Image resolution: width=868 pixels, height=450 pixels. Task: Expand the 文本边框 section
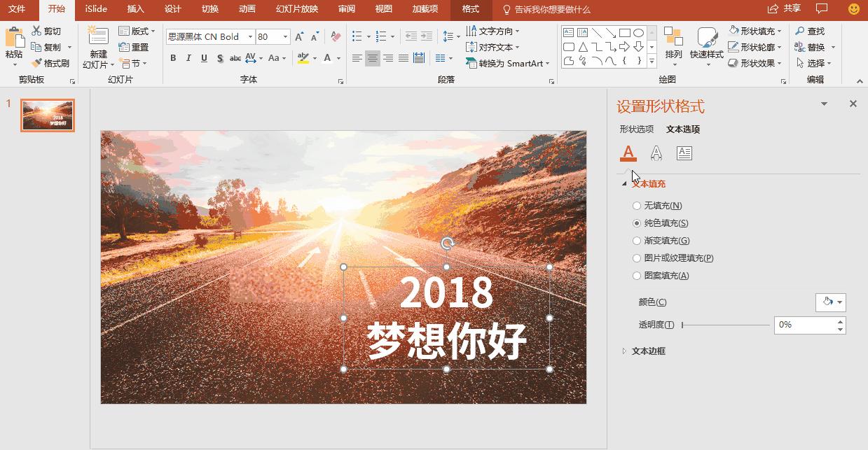(648, 351)
